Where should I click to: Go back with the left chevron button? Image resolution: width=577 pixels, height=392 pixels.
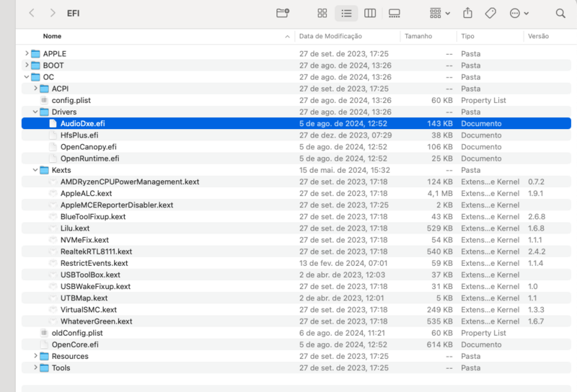point(32,13)
